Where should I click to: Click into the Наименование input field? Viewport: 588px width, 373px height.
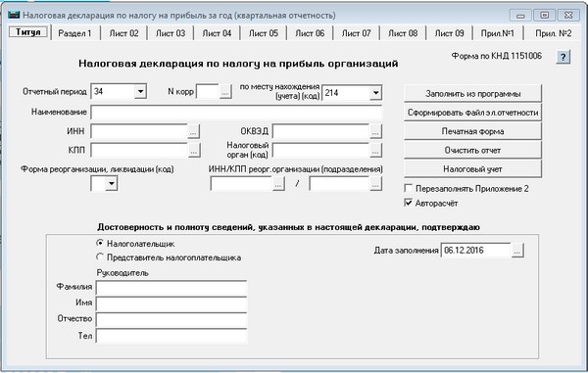click(x=236, y=113)
